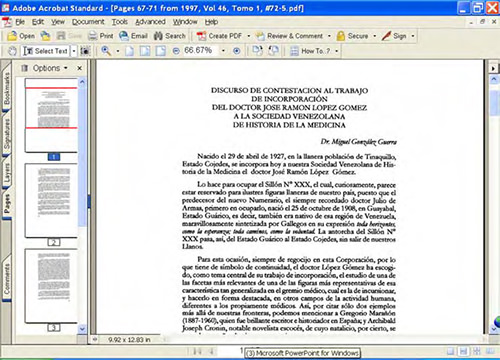Open Zoom tool dropdown arrow
This screenshot has width=500, height=360.
pos(118,51)
